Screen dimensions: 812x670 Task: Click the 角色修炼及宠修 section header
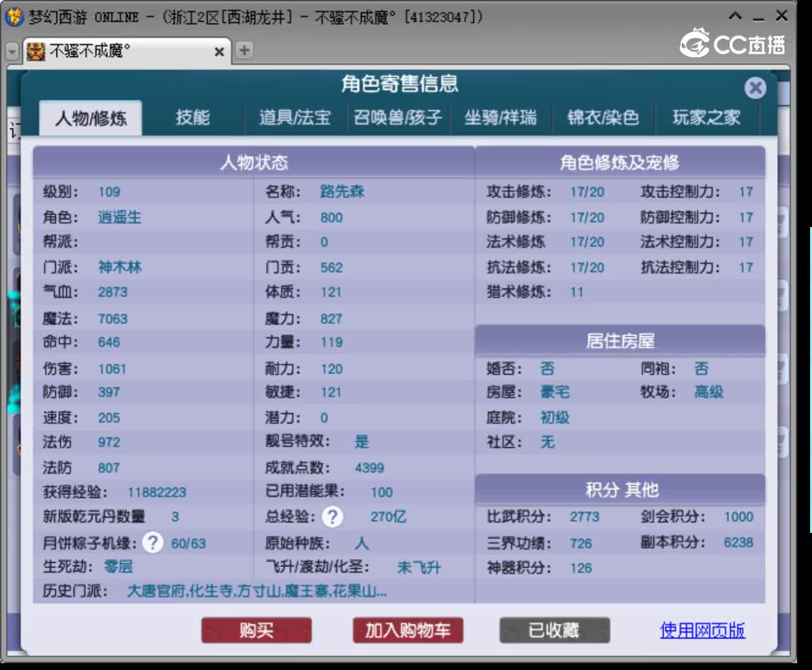click(620, 162)
